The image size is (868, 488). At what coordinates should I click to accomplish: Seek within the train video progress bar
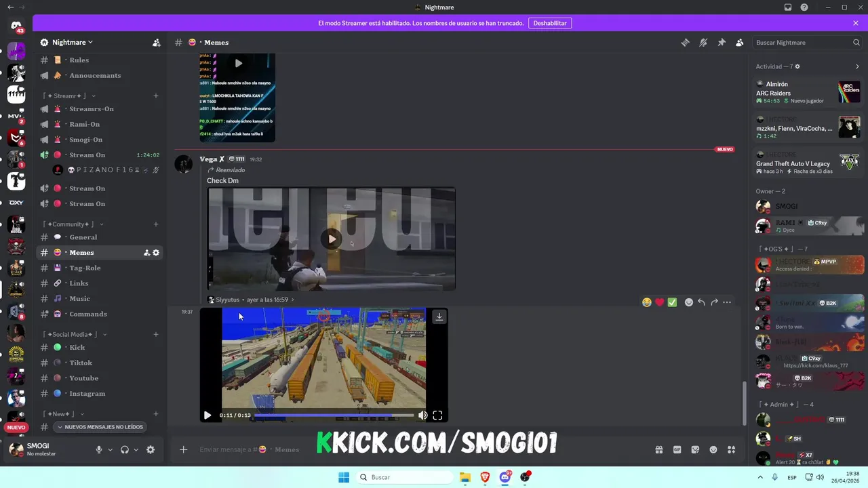pos(334,415)
